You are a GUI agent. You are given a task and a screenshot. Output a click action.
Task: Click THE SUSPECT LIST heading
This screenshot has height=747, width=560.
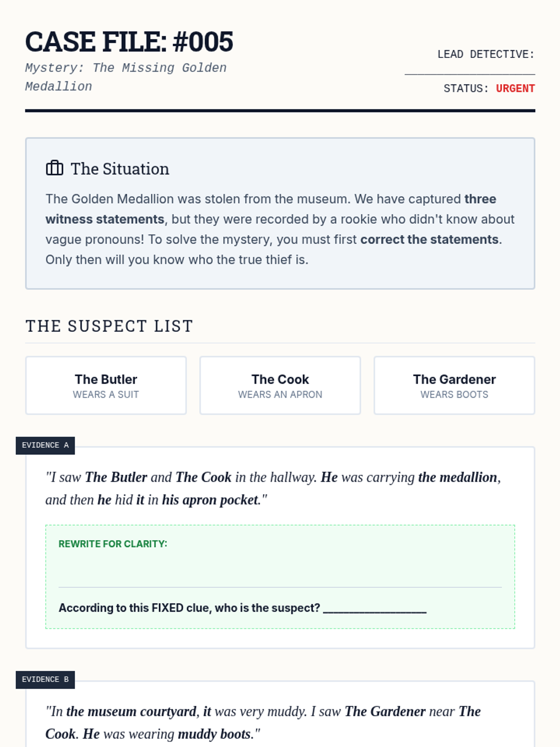[109, 326]
